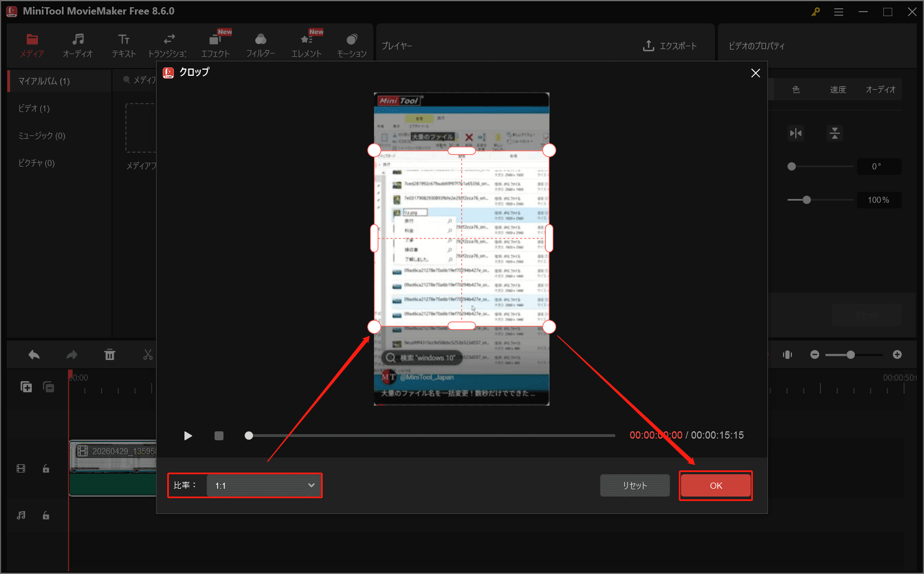This screenshot has height=574, width=924.
Task: Click the Redo arrow in timeline toolbar
Action: tap(71, 355)
